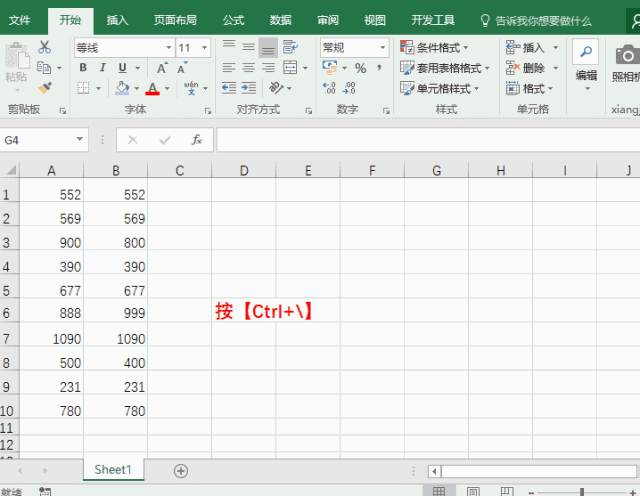Align text to bottom of cell
Screen dimensions: 640x496
268,47
